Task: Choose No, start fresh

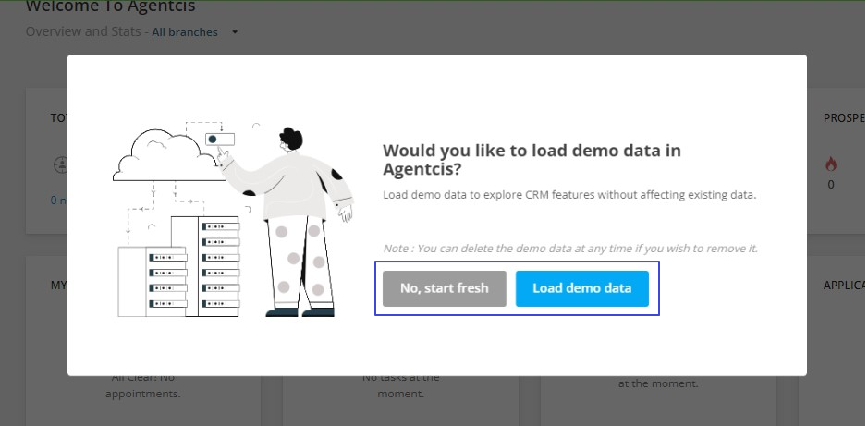Action: click(445, 288)
